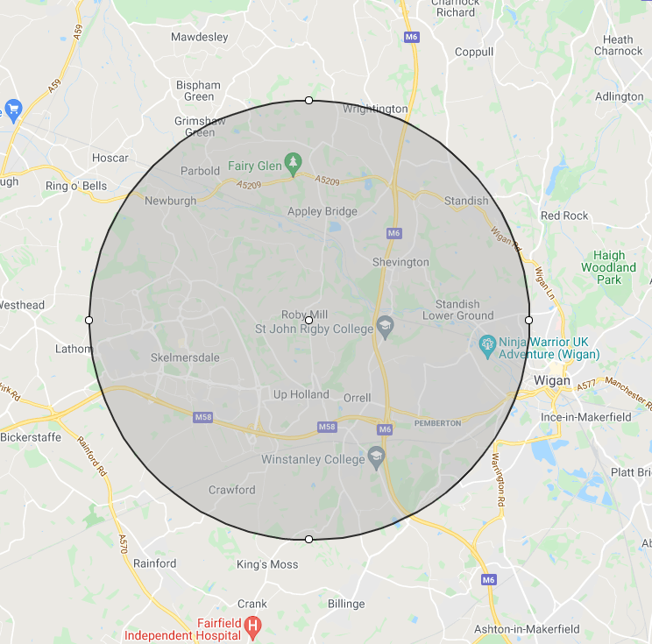Click the Mawdesley village label
Viewport: 652px width, 644px height.
(200, 37)
